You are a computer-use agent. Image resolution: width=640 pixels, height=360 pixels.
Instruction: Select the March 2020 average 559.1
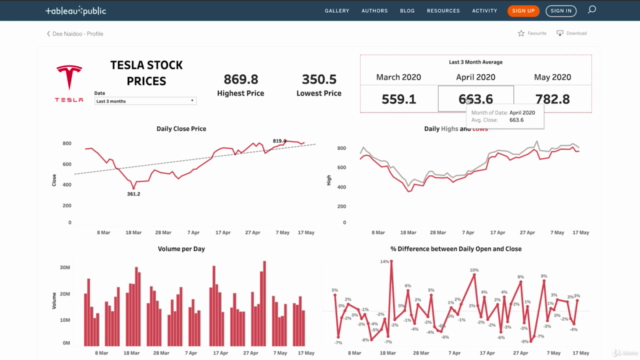tap(399, 99)
